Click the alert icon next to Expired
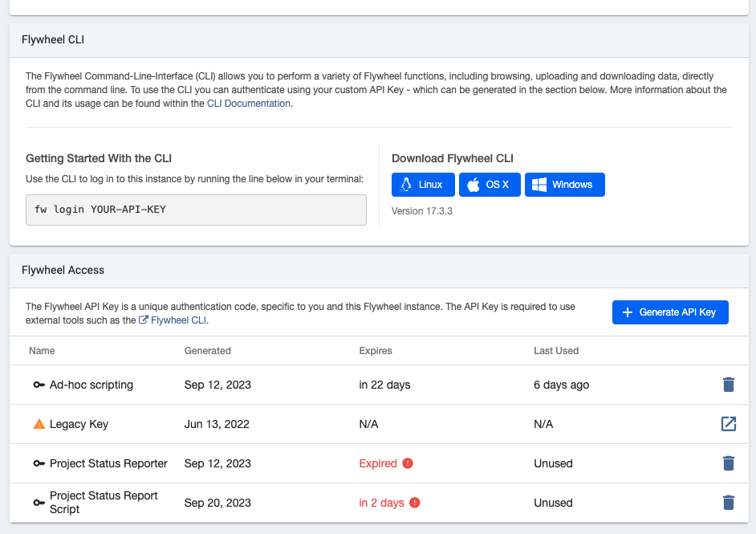 click(x=408, y=463)
